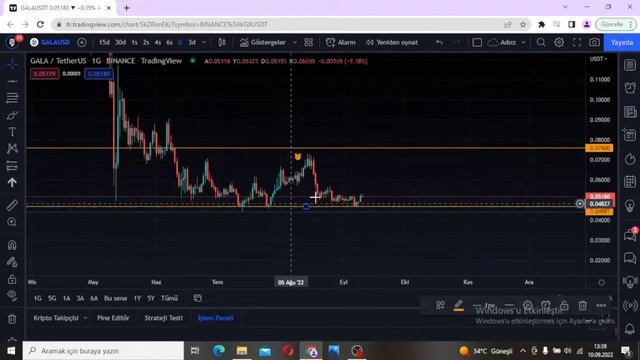Select the arrow icons tool
Screen dimensions: 640x360
tap(12, 182)
